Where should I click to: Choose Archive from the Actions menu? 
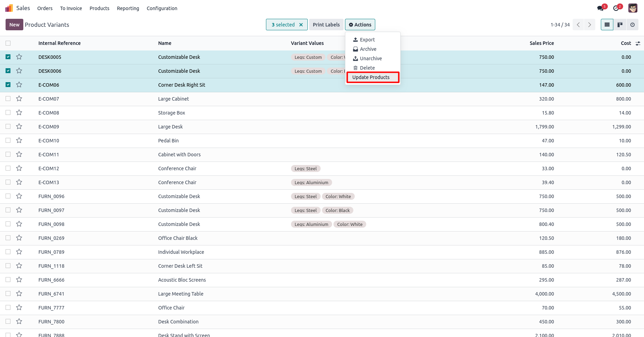372,49
